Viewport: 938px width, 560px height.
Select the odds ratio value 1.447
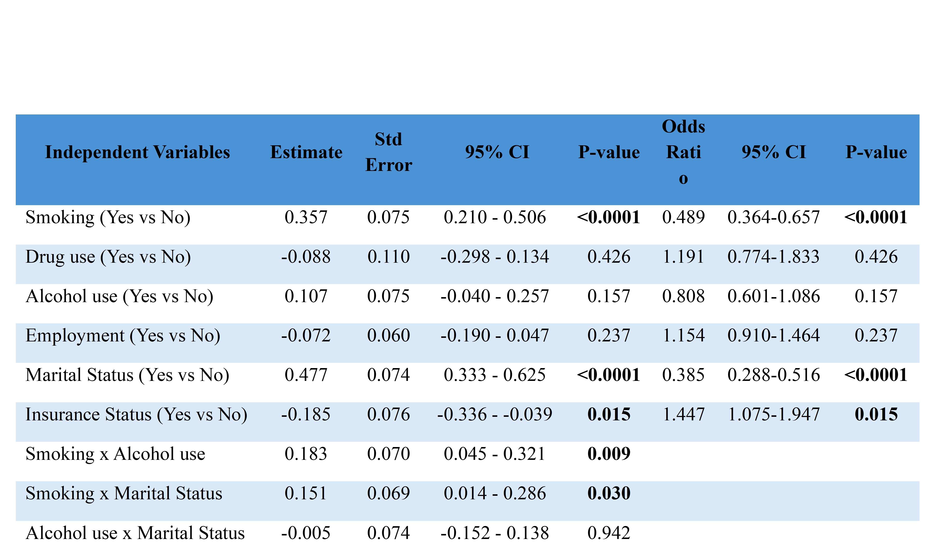(683, 414)
